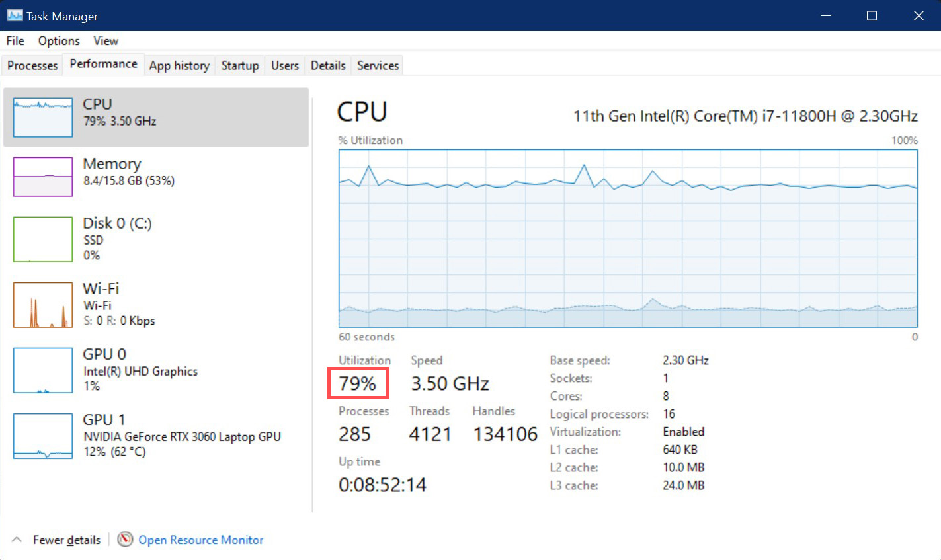941x560 pixels.
Task: Click inside the CPU utilization graph
Action: tap(627, 238)
